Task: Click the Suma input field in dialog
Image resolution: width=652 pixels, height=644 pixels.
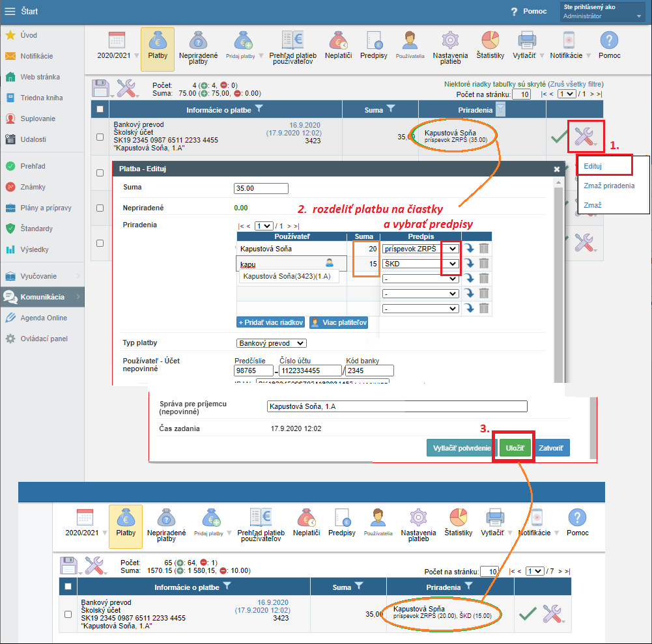Action: tap(261, 189)
